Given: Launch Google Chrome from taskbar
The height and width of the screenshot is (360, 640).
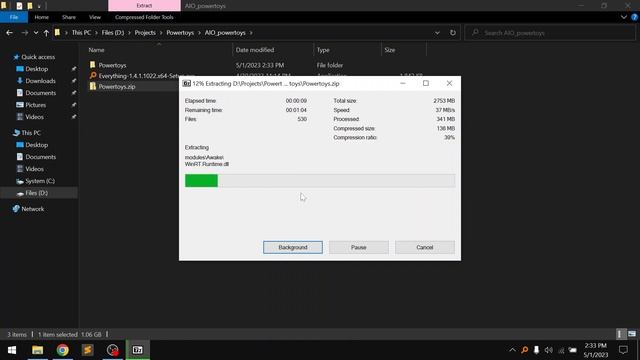Looking at the screenshot, I should click(62, 350).
